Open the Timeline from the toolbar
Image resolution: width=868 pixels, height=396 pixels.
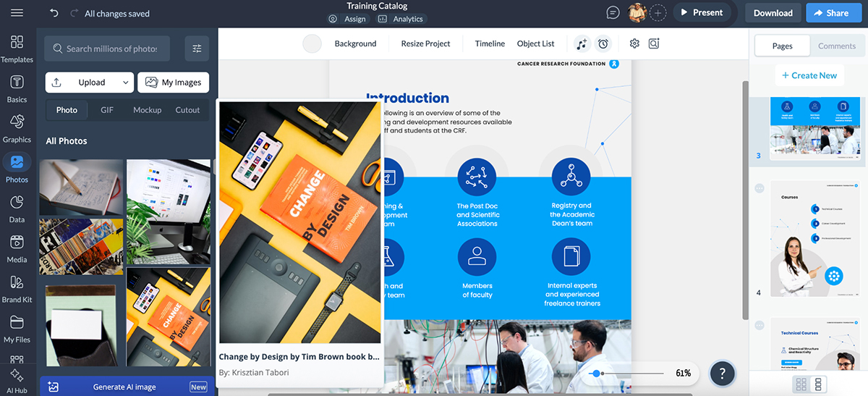point(490,43)
